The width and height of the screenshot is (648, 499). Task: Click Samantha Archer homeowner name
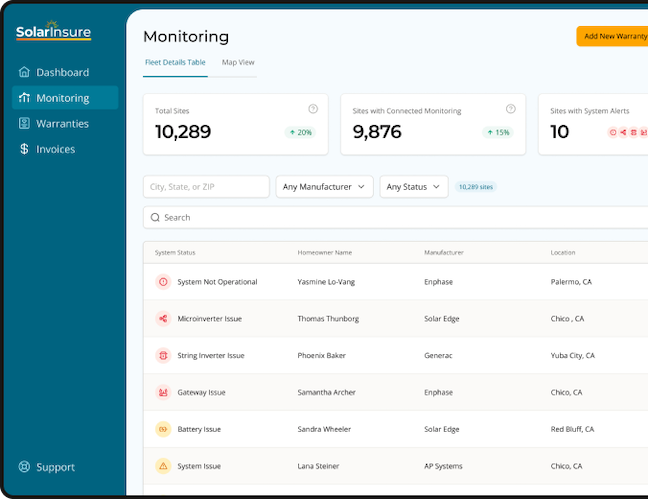(326, 392)
